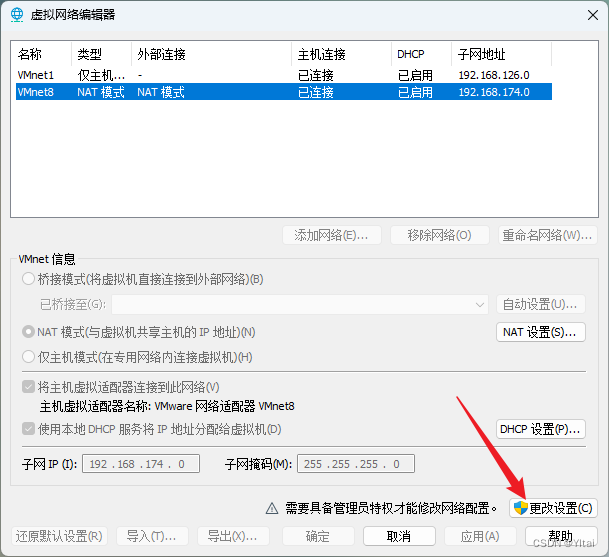The image size is (609, 557).
Task: Click 导出(X) button
Action: 233,536
